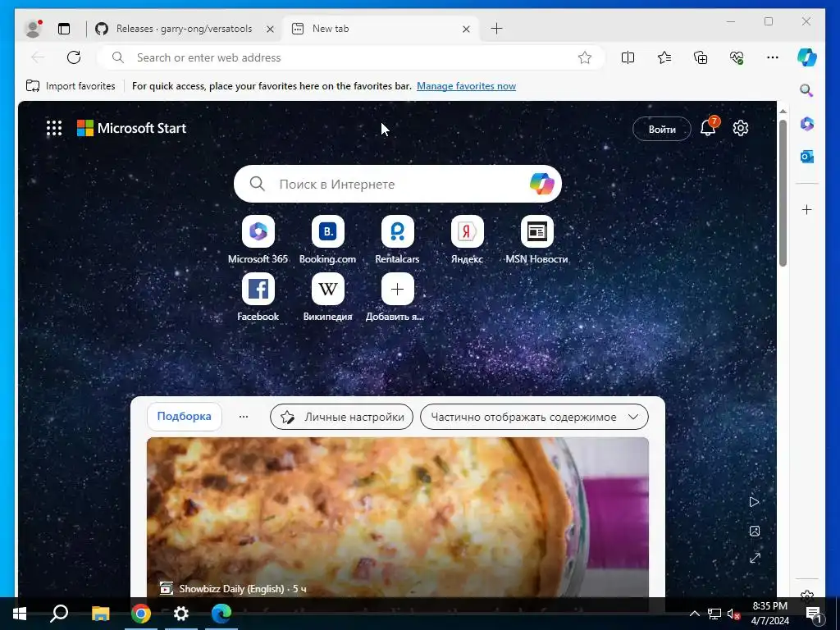840x630 pixels.
Task: Add this page to favorites with the star
Action: click(584, 57)
